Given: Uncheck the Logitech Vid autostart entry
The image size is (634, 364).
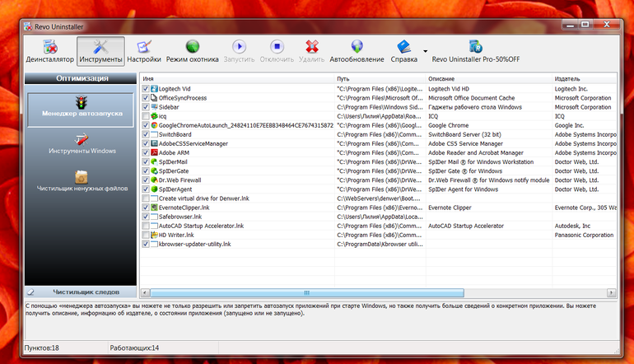Looking at the screenshot, I should click(x=146, y=89).
